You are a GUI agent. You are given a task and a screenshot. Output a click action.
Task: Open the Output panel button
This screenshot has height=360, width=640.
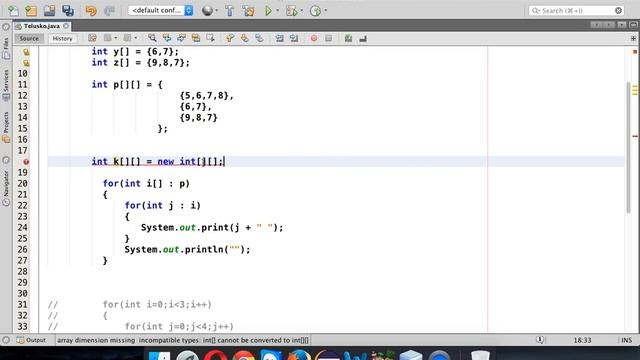[31, 340]
